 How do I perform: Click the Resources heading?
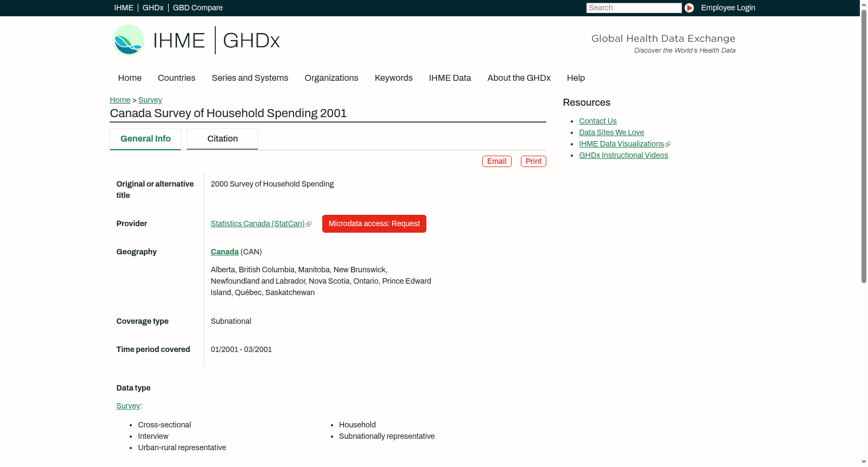tap(586, 103)
